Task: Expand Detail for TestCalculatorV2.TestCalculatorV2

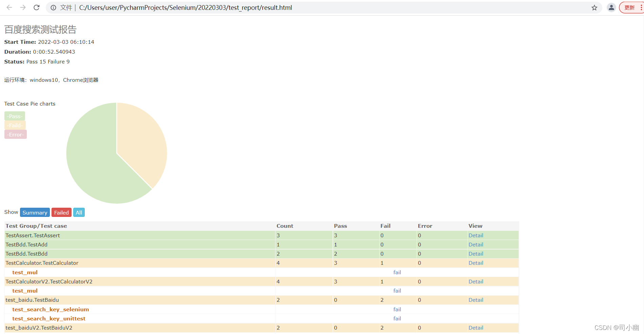Action: pos(476,282)
